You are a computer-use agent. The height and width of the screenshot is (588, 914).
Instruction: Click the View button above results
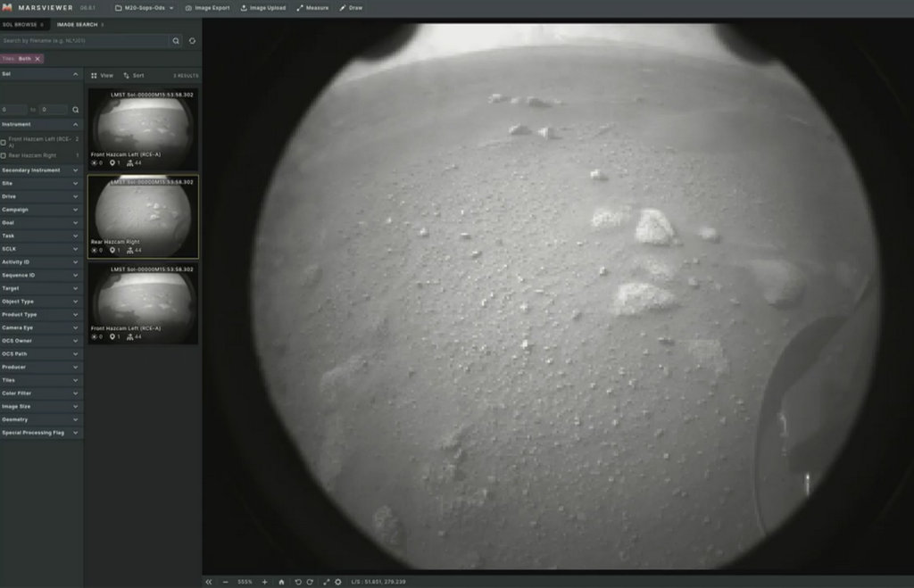click(x=103, y=76)
